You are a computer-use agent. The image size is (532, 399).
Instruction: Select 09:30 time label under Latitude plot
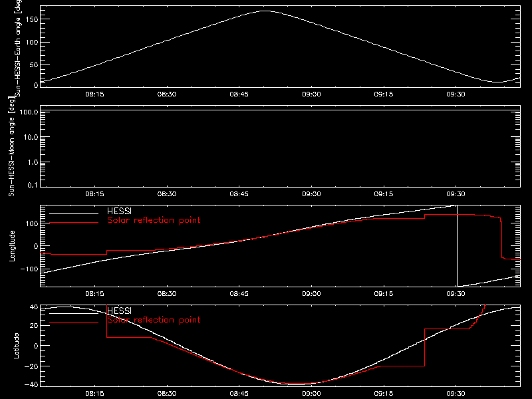tap(456, 394)
